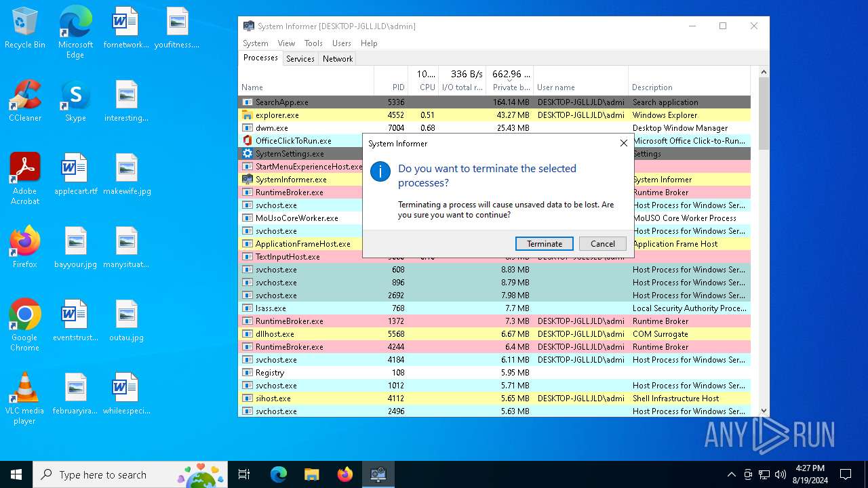Open the notification center icon
Viewport: 868px width, 488px height.
point(846,474)
